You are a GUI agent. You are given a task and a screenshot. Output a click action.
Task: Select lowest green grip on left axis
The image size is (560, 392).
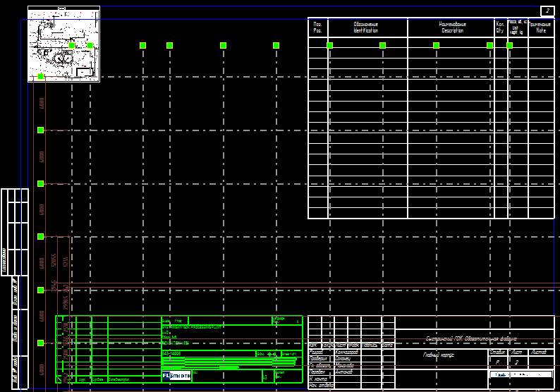pos(41,343)
